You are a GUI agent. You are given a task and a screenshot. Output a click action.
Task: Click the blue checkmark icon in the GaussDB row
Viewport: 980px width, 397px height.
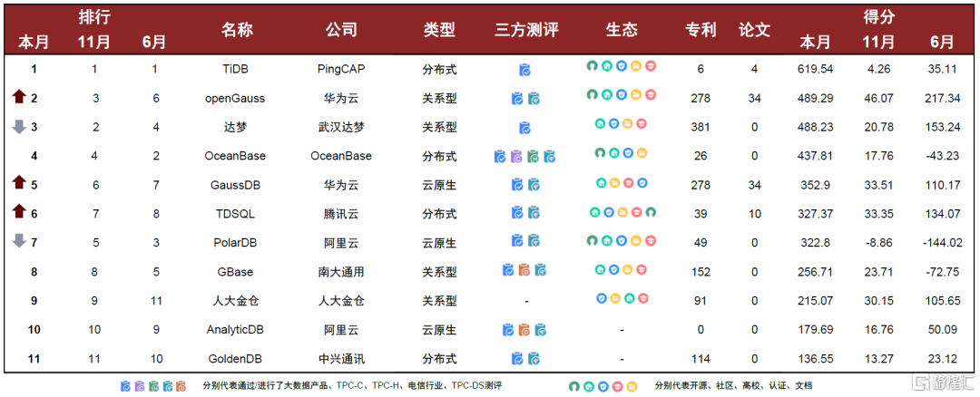pyautogui.click(x=642, y=183)
